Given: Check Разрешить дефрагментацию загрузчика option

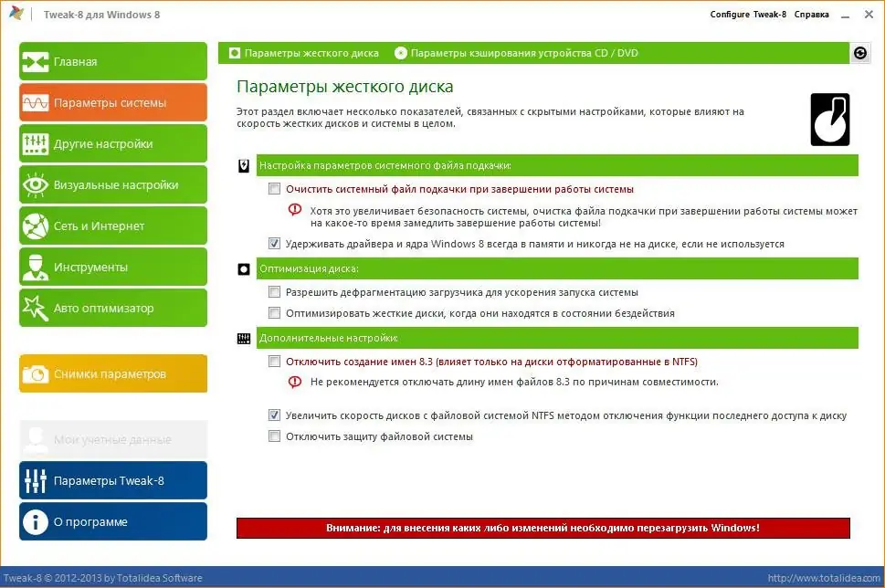Looking at the screenshot, I should point(274,292).
